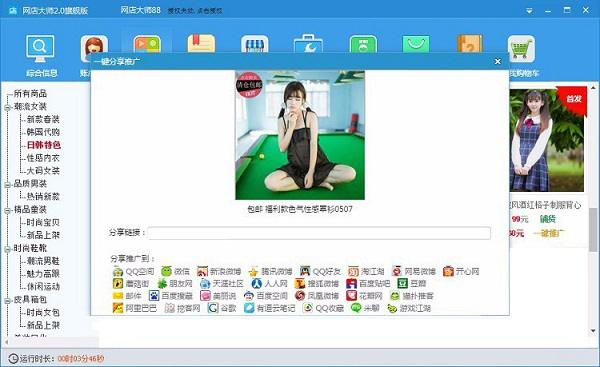Select 新款春装 category
600x367 pixels.
point(43,119)
